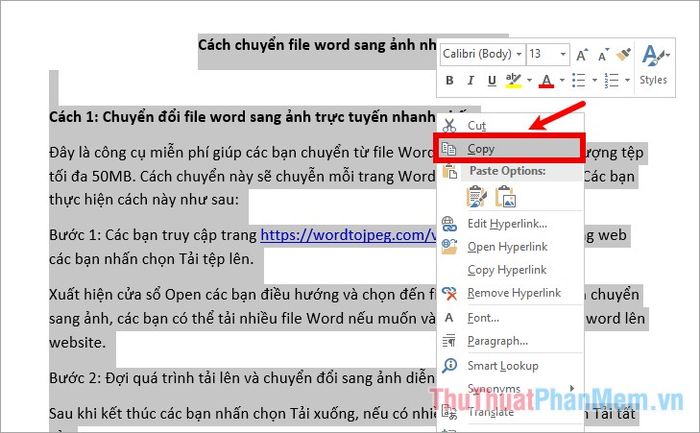
Task: Click the document title 'Cách chuyển file word sang ảnh'
Action: (x=317, y=45)
